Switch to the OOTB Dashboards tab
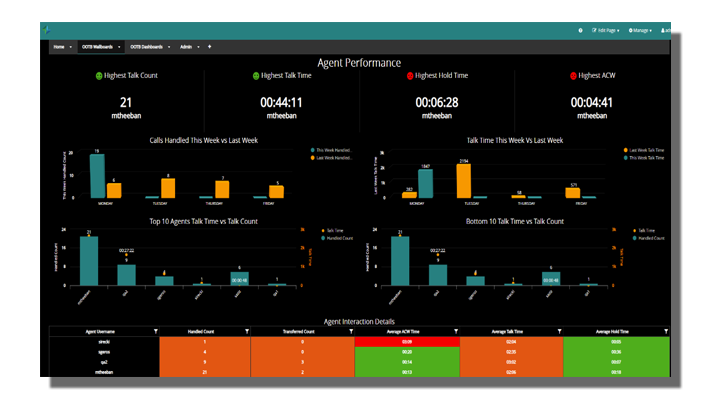Screen dimensions: 710x399 (146, 47)
